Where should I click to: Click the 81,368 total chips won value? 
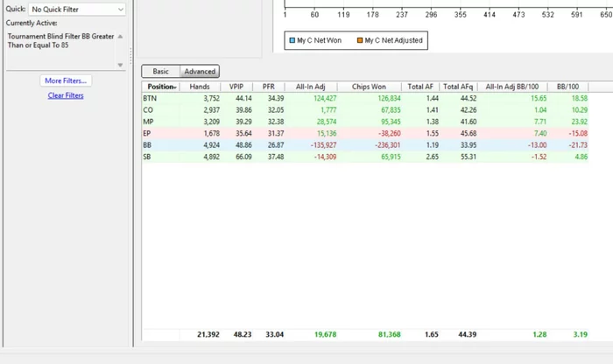[x=390, y=335]
